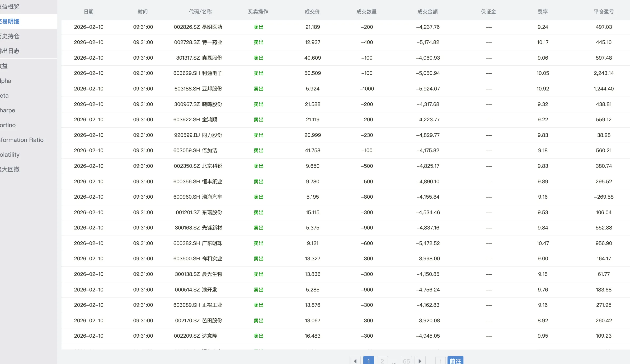Select 最大回撤 metric in the sidebar
630x364 pixels.
(11, 169)
